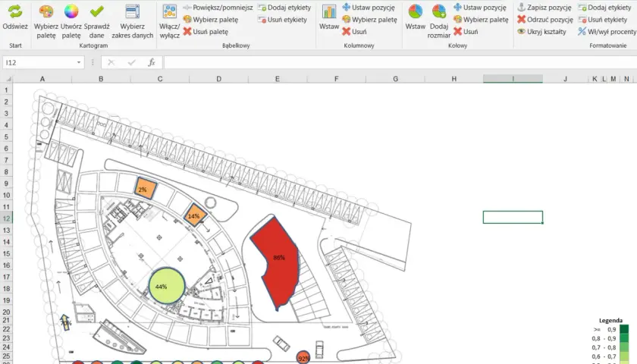Select column I header
637x364 pixels.
513,79
